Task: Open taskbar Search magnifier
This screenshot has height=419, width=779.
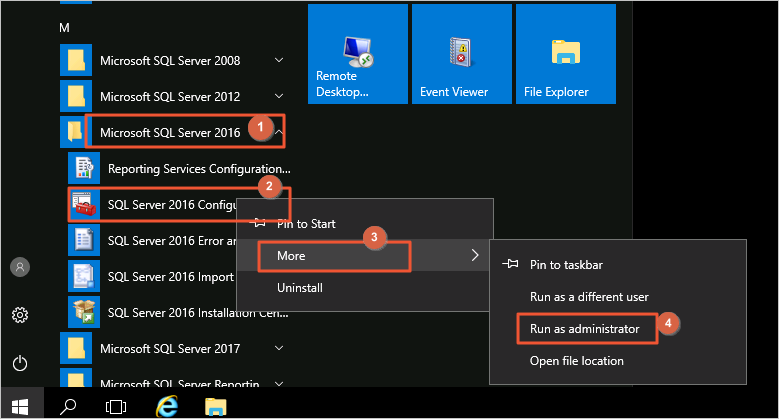Action: tap(68, 407)
